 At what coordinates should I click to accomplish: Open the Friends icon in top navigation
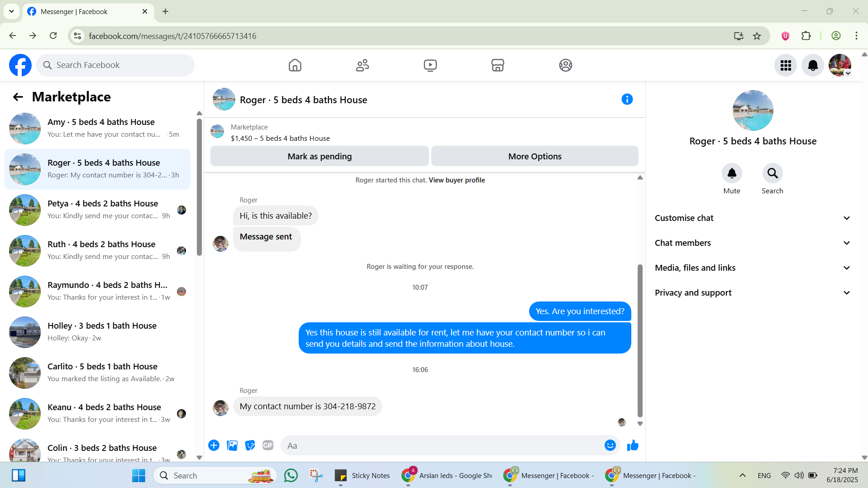tap(362, 65)
